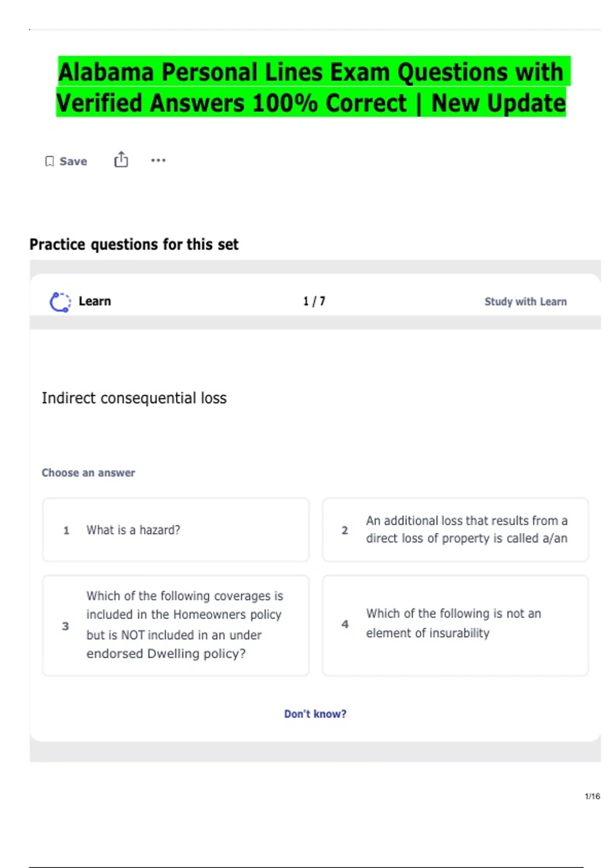
Task: Click the Learn tab label
Action: pos(95,301)
